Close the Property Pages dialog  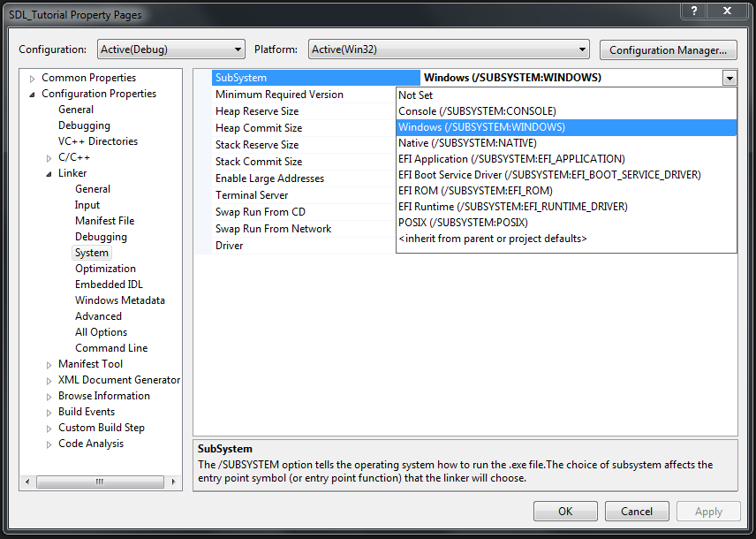728,11
